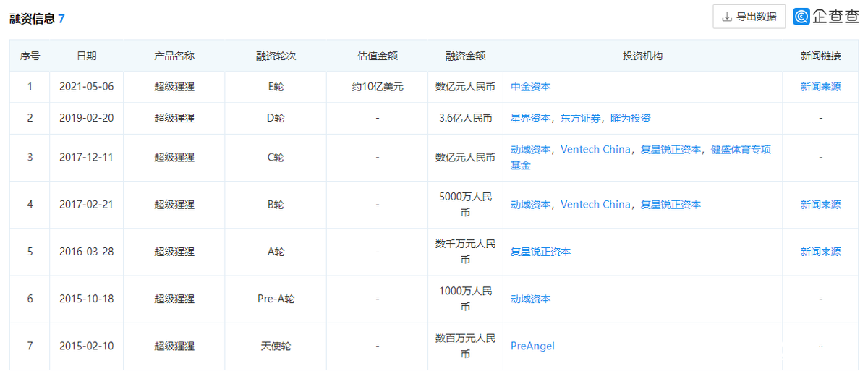
Task: Select the 数千万元人民币 amount cell
Action: pos(466,252)
